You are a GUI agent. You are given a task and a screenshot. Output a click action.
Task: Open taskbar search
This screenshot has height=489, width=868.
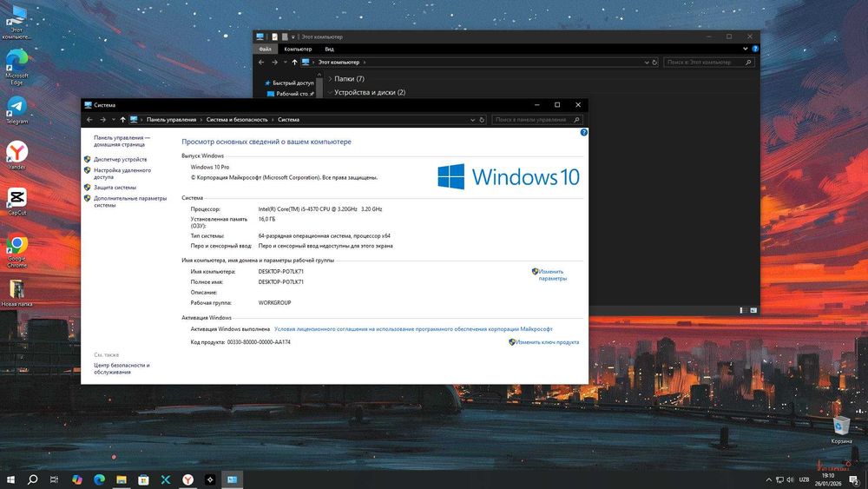coord(33,479)
